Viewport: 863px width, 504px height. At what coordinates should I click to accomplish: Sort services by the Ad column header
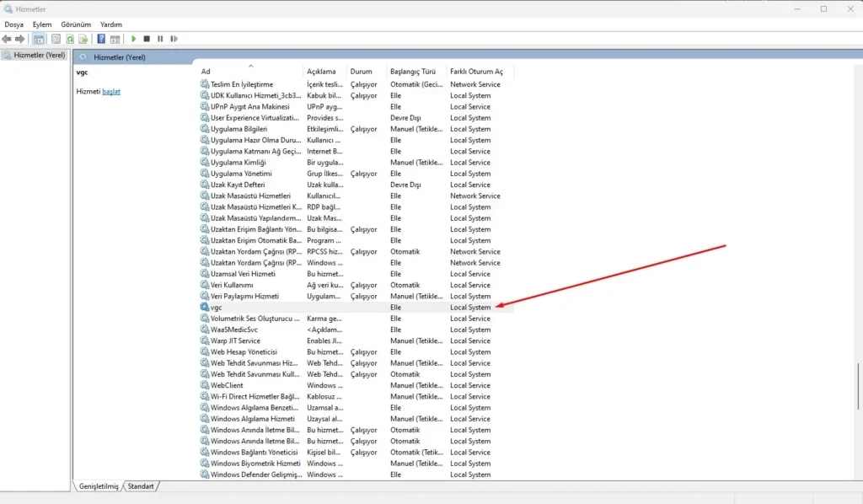[206, 72]
